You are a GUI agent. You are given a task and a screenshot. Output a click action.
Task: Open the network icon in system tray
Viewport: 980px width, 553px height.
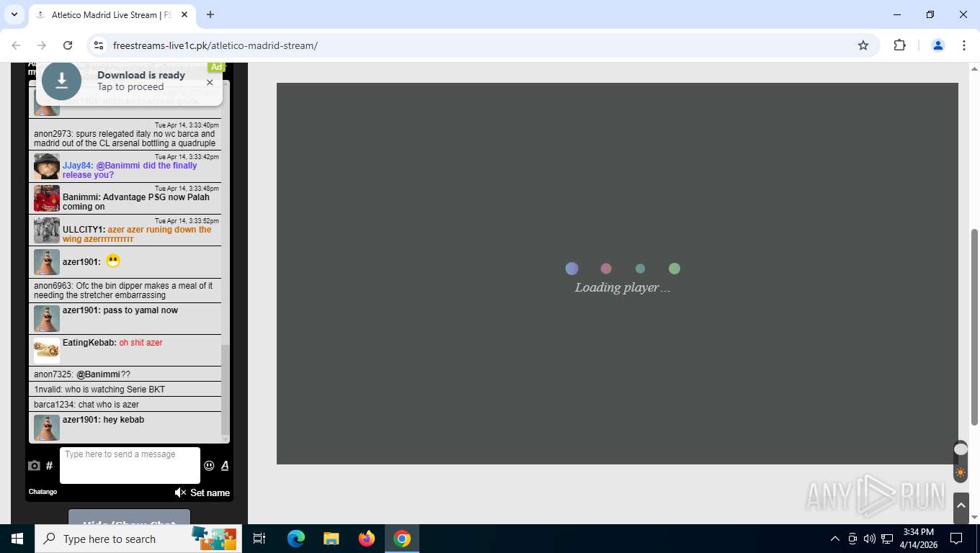coord(887,539)
